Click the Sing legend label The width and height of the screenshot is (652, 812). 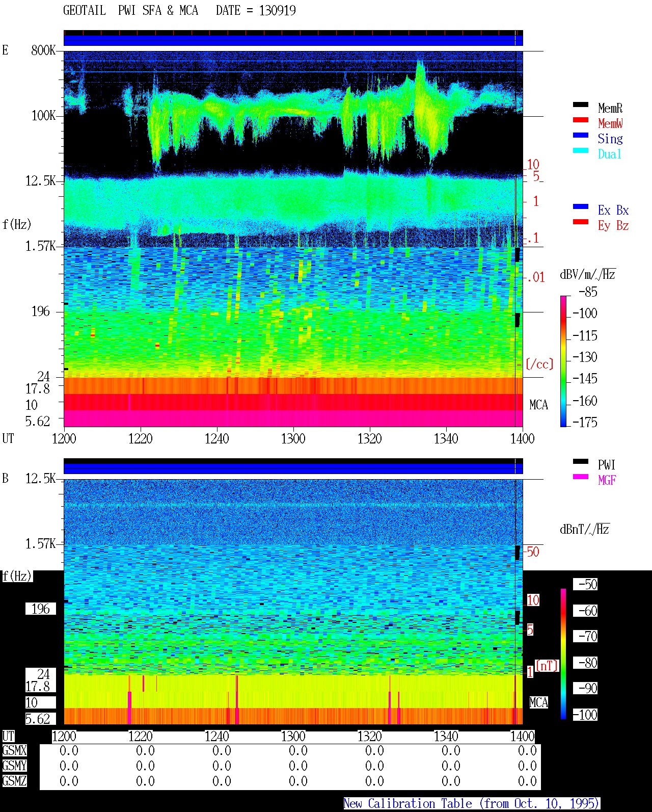coord(610,139)
